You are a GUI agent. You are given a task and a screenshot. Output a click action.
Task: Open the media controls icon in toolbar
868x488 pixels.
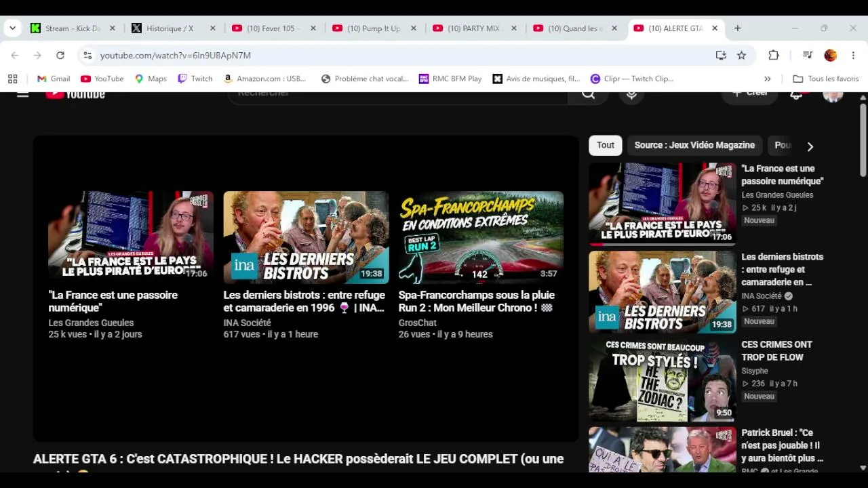tap(808, 56)
